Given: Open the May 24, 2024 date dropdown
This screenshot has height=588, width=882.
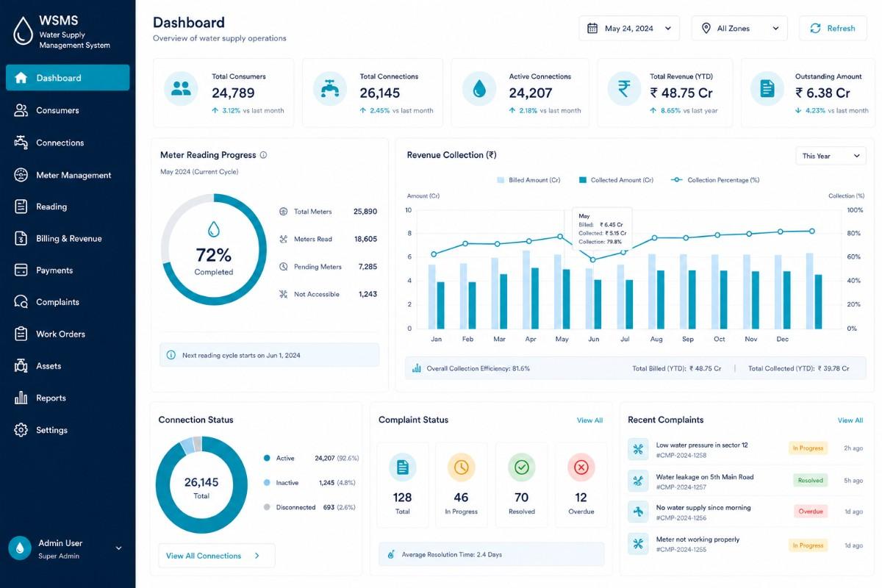Looking at the screenshot, I should (x=629, y=29).
